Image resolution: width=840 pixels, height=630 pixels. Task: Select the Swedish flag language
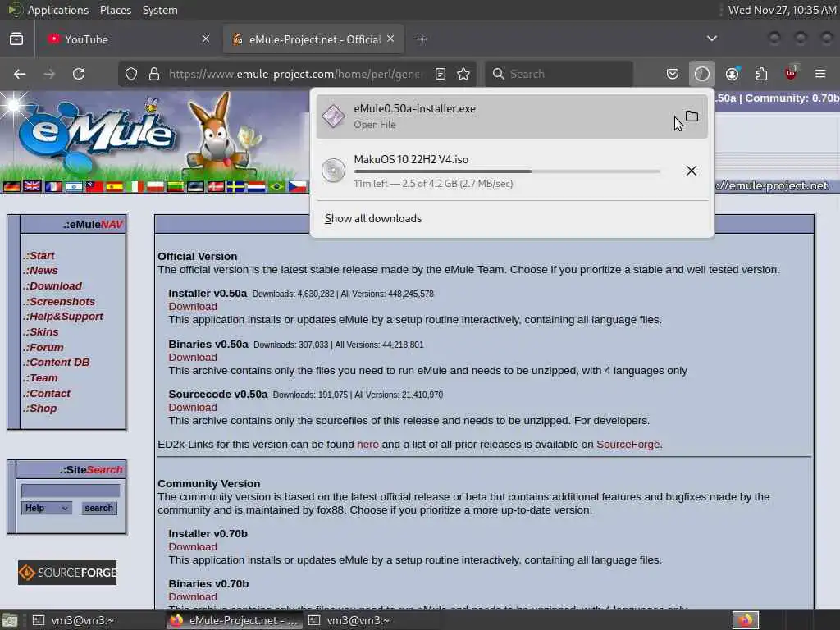(235, 186)
